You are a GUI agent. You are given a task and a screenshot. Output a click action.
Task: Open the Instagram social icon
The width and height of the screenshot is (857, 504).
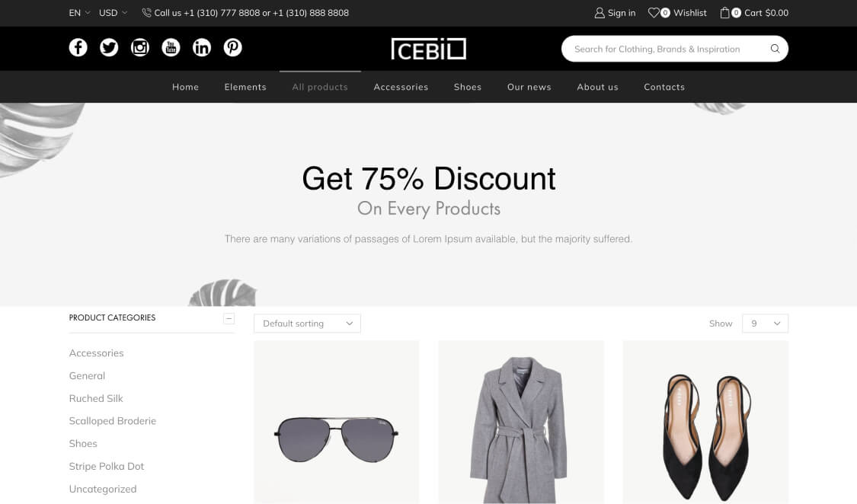point(140,47)
